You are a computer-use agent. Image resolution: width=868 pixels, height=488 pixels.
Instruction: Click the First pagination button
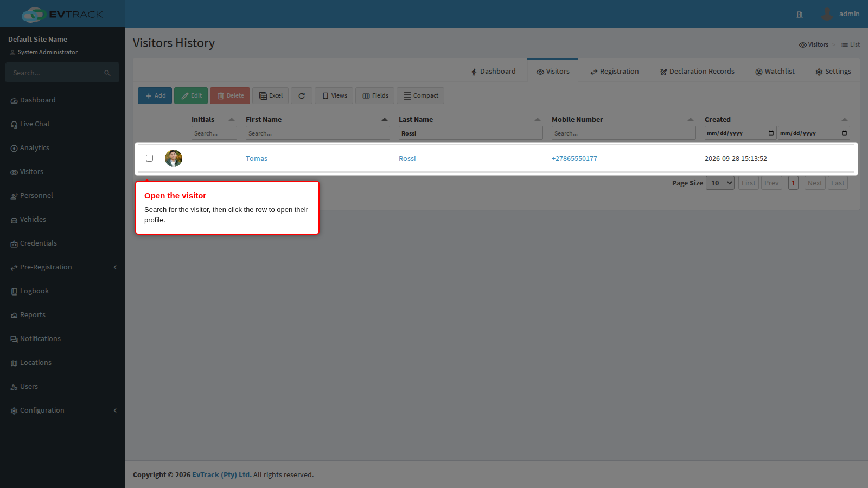(749, 183)
